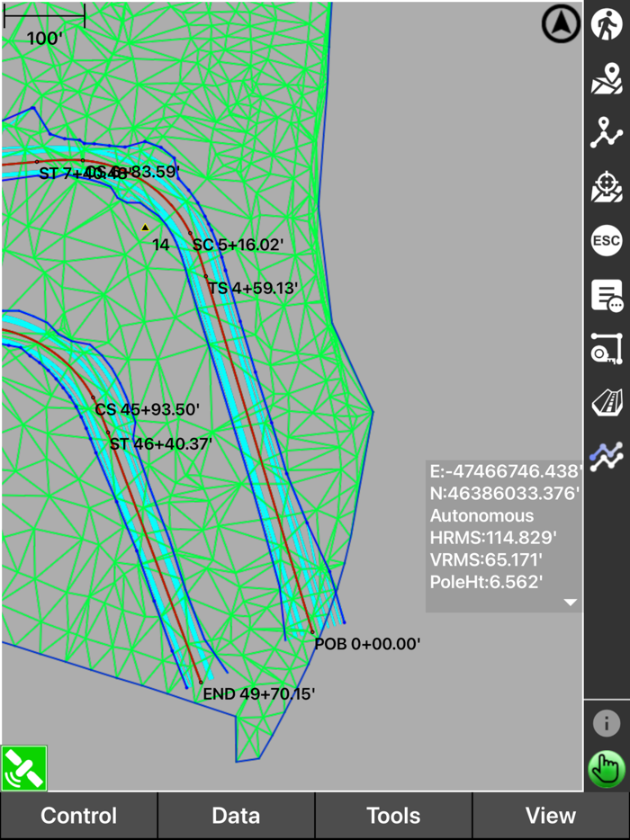Open the road surface icon

607,403
